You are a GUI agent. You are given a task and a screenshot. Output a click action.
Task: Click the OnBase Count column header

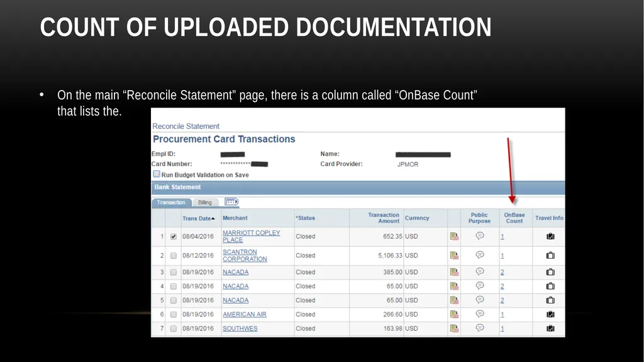(514, 218)
